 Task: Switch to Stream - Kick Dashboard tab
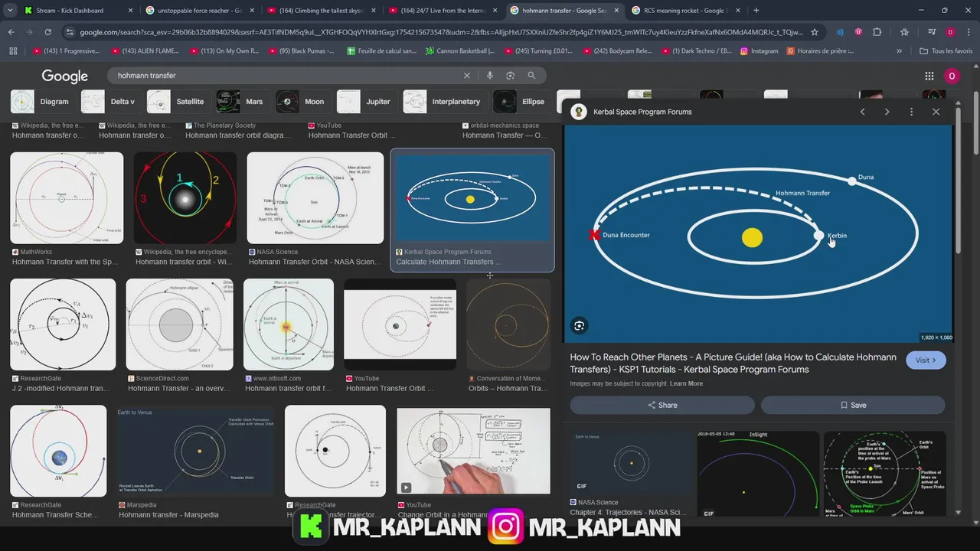(77, 11)
